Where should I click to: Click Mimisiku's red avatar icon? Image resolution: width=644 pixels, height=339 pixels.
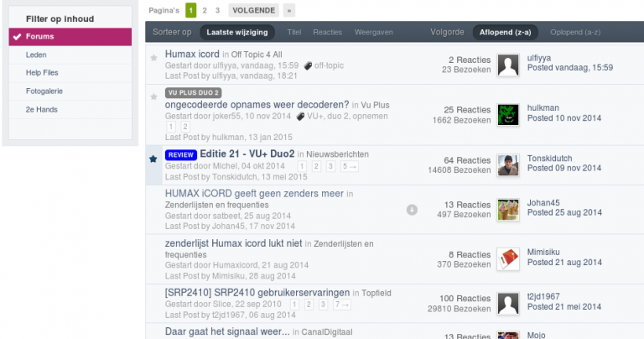(x=508, y=258)
